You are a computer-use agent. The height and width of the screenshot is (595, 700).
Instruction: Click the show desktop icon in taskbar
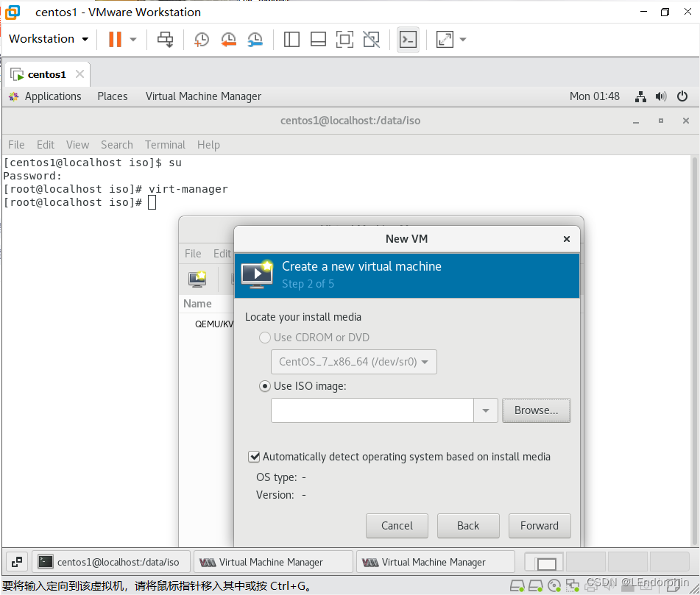tap(17, 563)
